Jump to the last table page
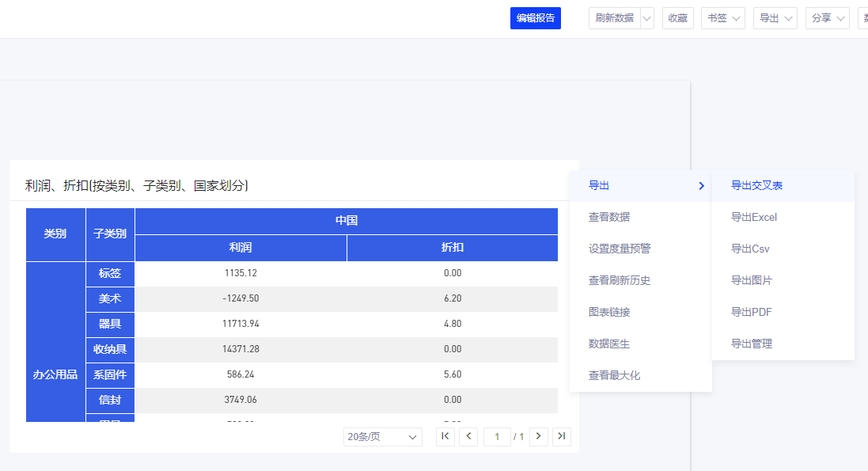The image size is (868, 471). click(562, 436)
